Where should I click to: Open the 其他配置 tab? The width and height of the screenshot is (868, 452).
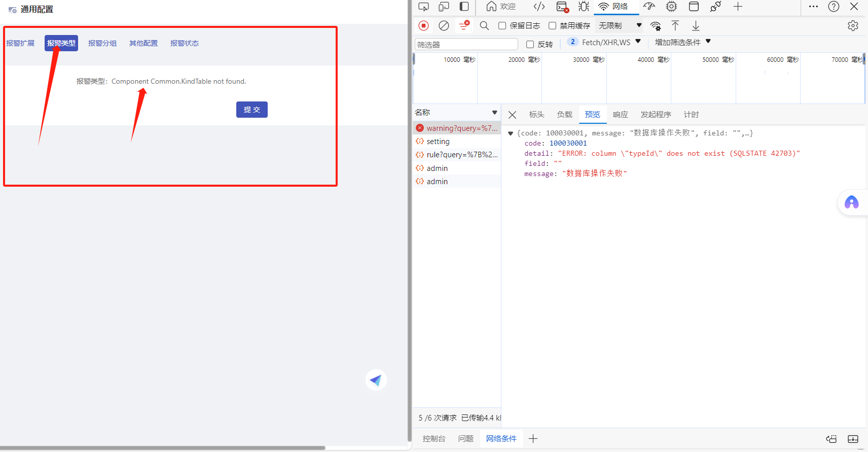click(x=143, y=43)
